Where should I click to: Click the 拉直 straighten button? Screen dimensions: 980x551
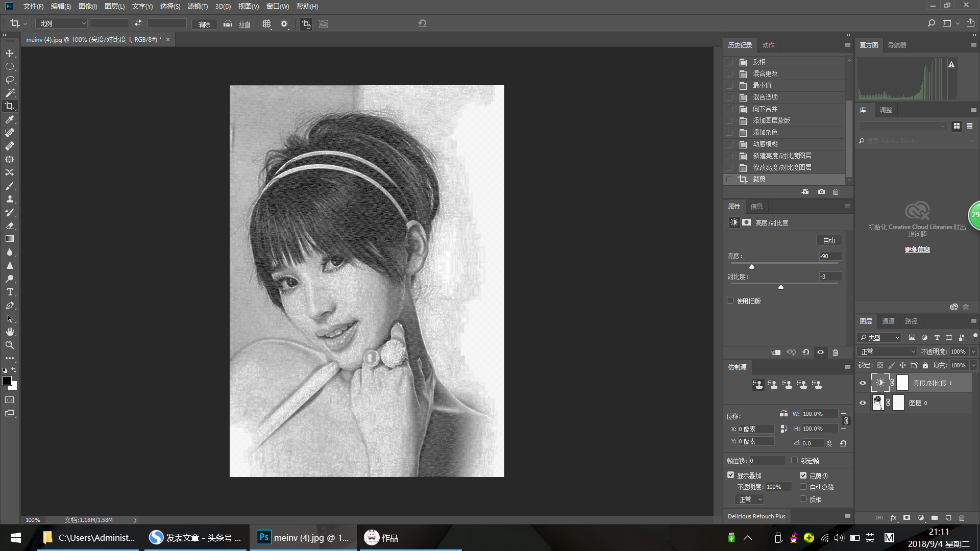coord(244,24)
